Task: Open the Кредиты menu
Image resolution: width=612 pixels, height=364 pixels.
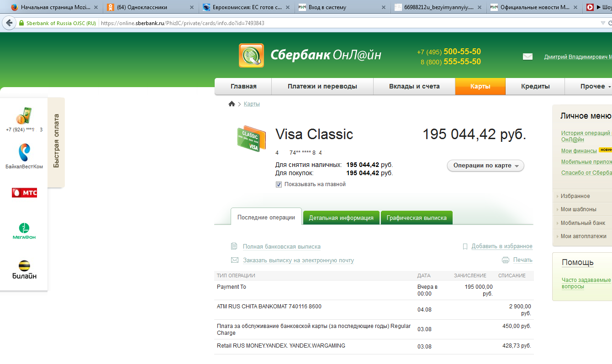Action: coord(535,86)
